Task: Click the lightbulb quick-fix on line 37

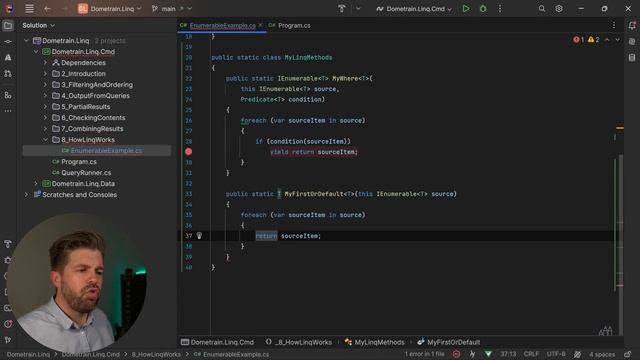Action: (x=199, y=236)
